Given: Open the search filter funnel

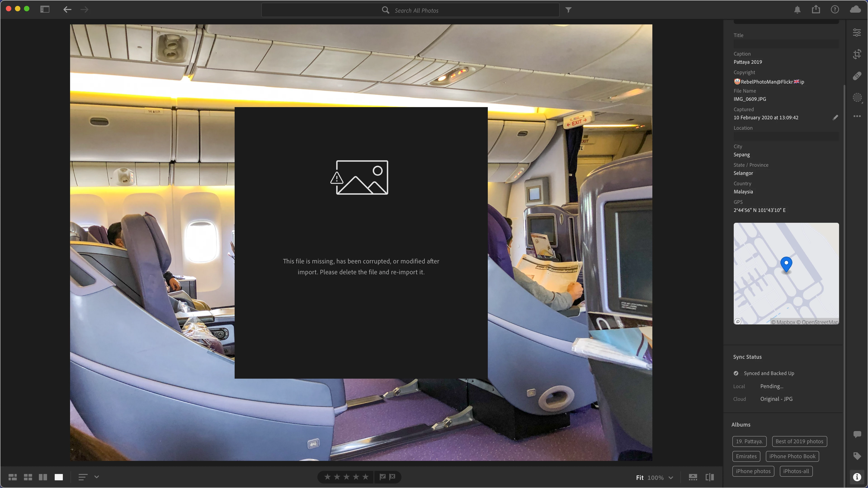Looking at the screenshot, I should (x=568, y=10).
